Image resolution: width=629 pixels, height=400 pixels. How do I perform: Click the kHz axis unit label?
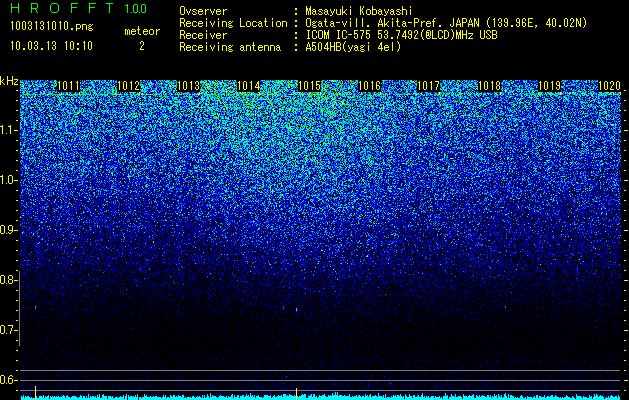pos(9,81)
